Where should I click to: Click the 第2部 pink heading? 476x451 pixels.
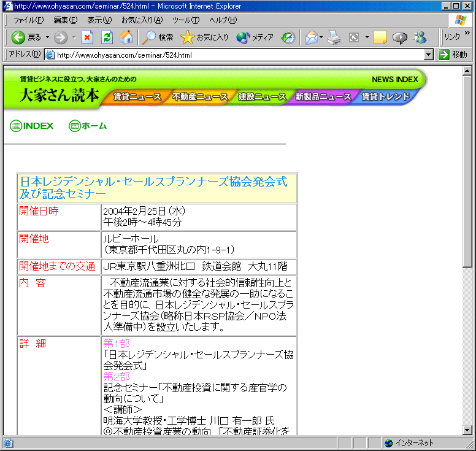[x=117, y=377]
